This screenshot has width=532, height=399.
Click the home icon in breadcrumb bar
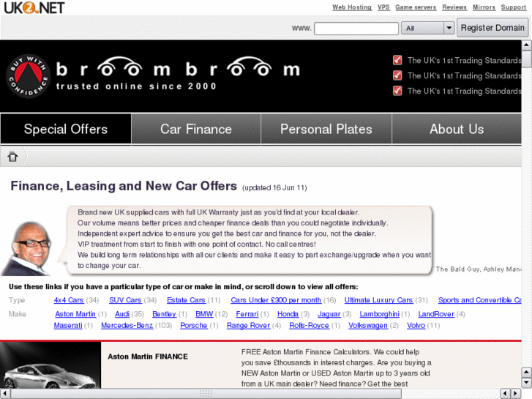click(13, 157)
